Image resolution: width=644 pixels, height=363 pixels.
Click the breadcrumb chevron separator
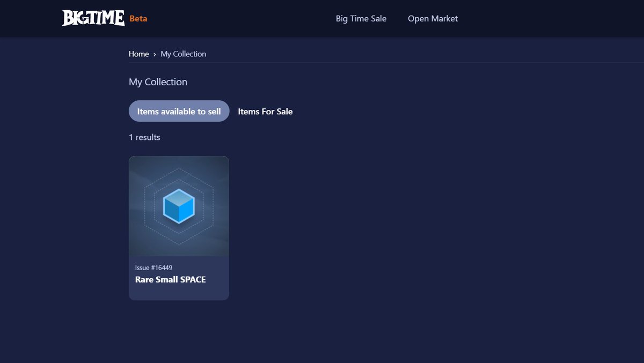pyautogui.click(x=154, y=54)
